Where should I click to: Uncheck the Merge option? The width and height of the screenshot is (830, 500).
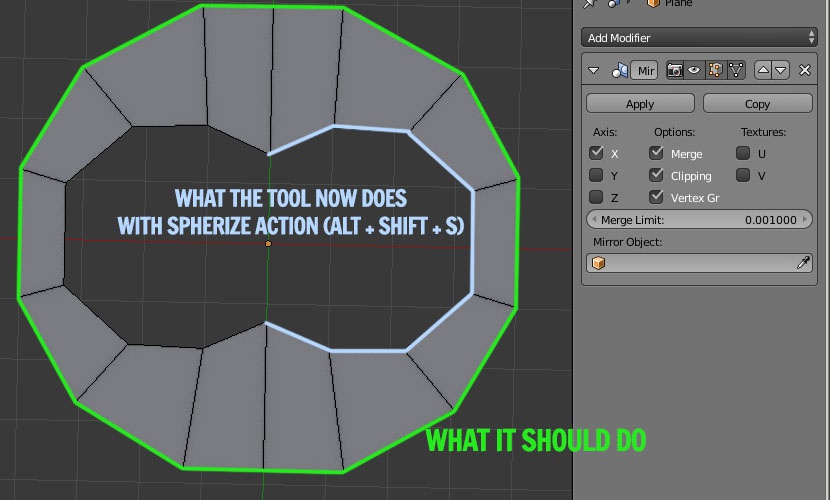[656, 153]
